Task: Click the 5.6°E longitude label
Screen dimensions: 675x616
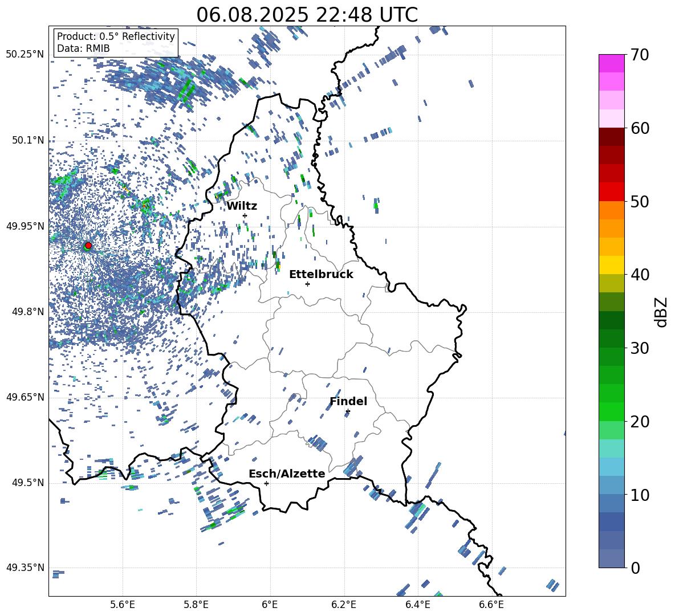Action: pyautogui.click(x=123, y=605)
